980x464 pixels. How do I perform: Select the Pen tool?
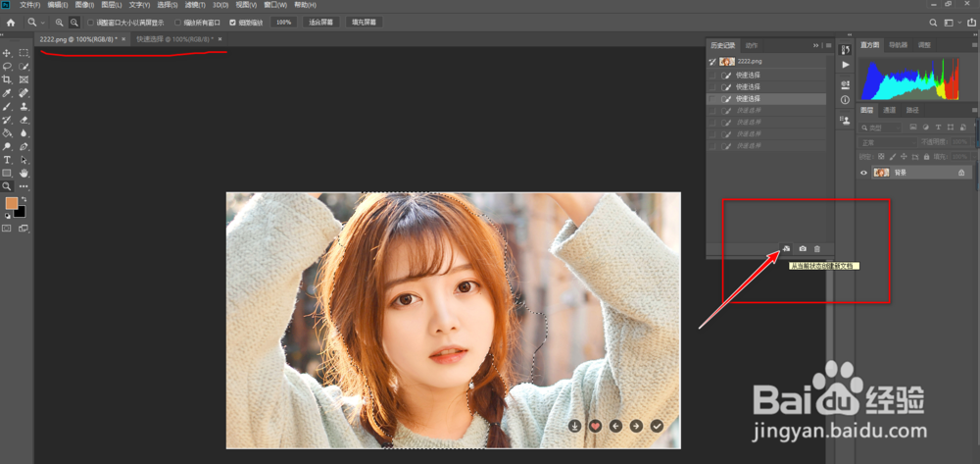(24, 146)
